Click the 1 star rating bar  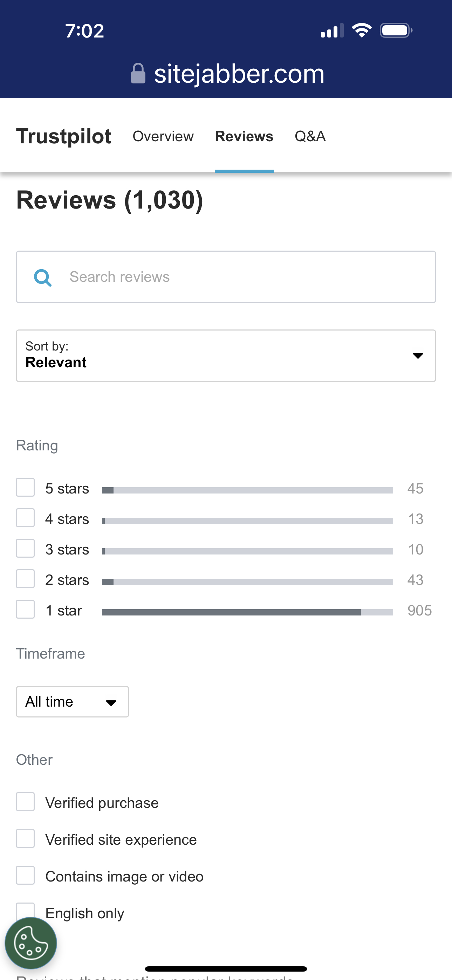tap(247, 612)
